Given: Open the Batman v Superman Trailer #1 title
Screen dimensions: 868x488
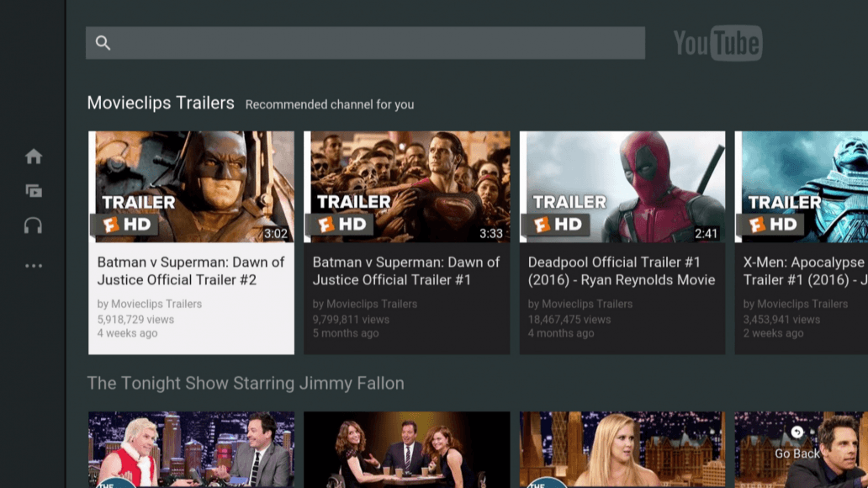Looking at the screenshot, I should [x=406, y=271].
